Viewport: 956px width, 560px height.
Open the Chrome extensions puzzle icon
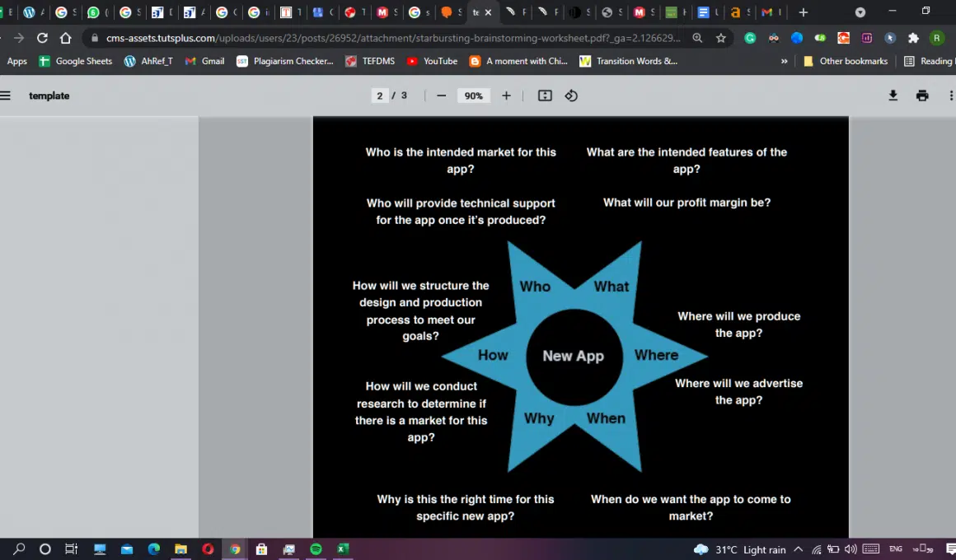point(913,38)
